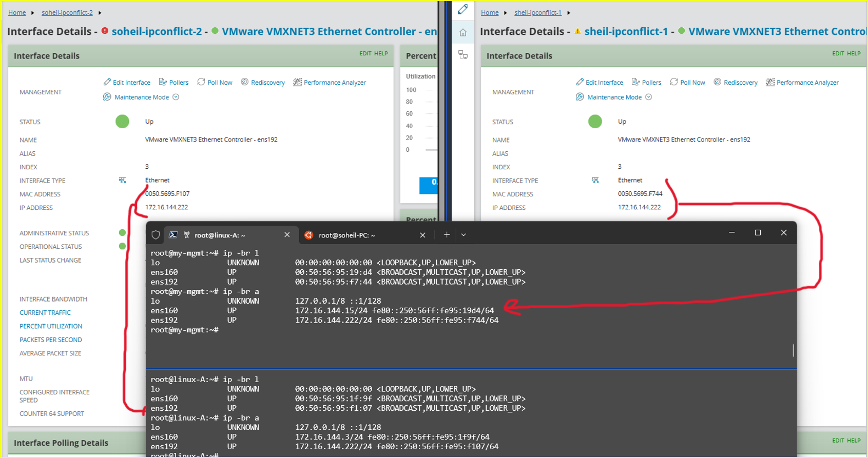868x458 pixels.
Task: Click the red critical status icon beside soheil-ipconflict-2
Action: 105,31
